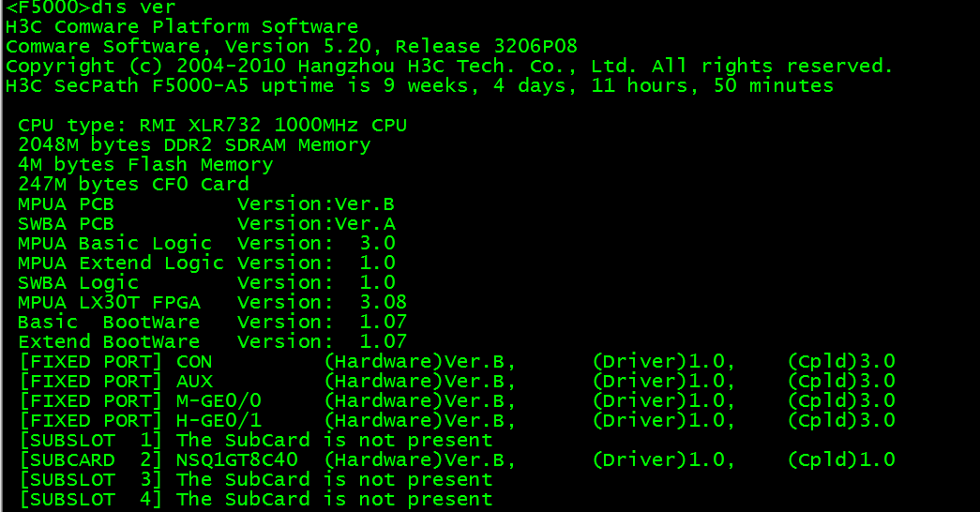
Task: Click the Copyright 2004-2010 Hangzhou H3C line
Action: [449, 67]
